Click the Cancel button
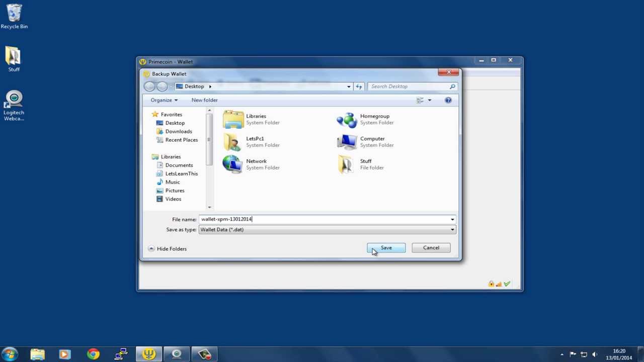This screenshot has width=644, height=362. click(431, 248)
